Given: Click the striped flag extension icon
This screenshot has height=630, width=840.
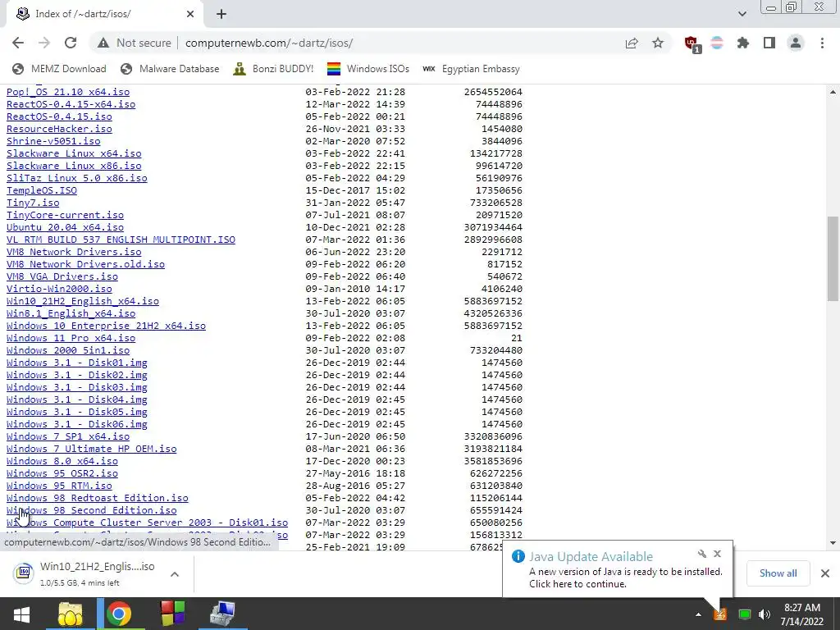Looking at the screenshot, I should coord(717,43).
